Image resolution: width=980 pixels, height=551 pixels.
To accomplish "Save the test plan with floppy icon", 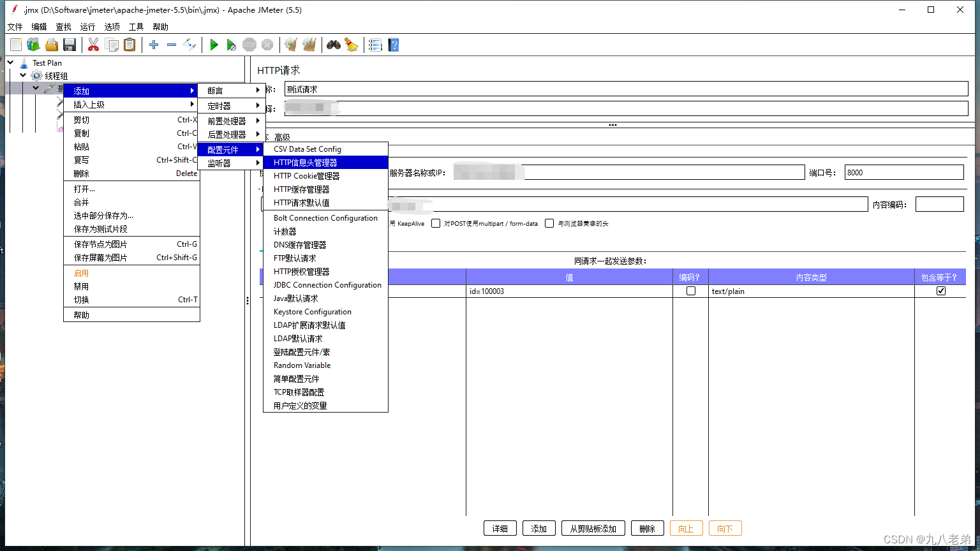I will pyautogui.click(x=70, y=45).
